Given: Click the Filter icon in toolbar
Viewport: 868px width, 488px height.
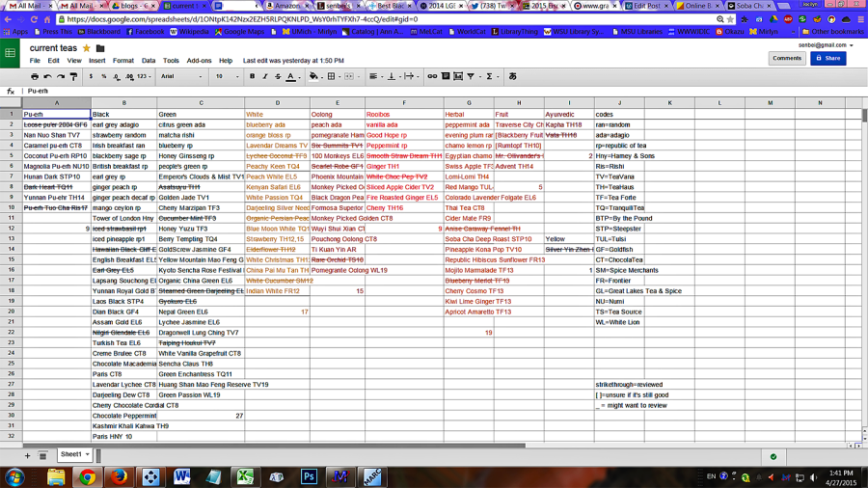Looking at the screenshot, I should 471,76.
